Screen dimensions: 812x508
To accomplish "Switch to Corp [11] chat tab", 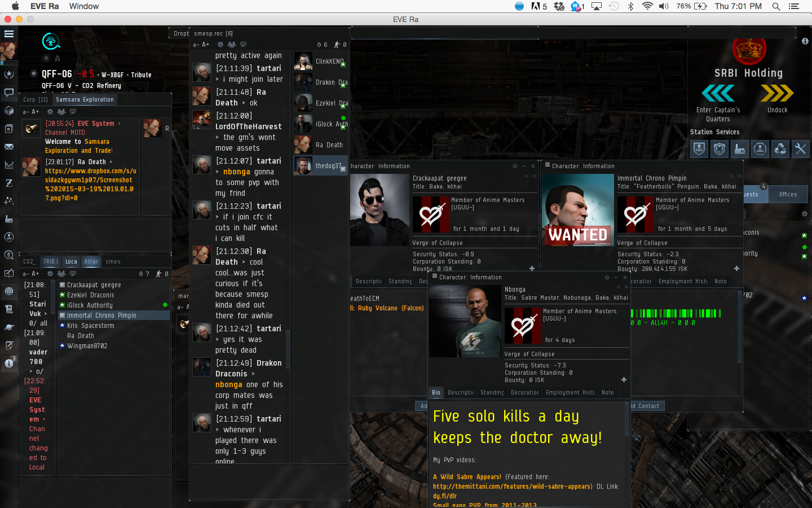I will (36, 99).
